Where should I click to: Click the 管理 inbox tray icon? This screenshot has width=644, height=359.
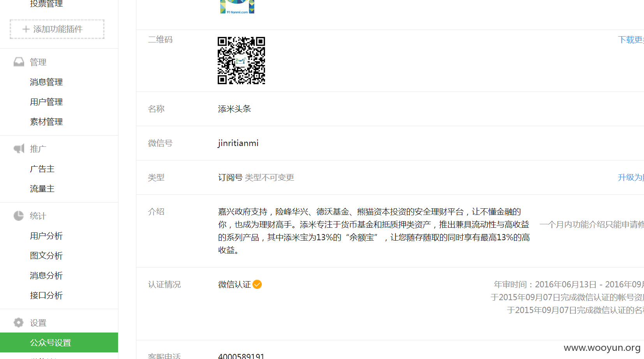[19, 62]
